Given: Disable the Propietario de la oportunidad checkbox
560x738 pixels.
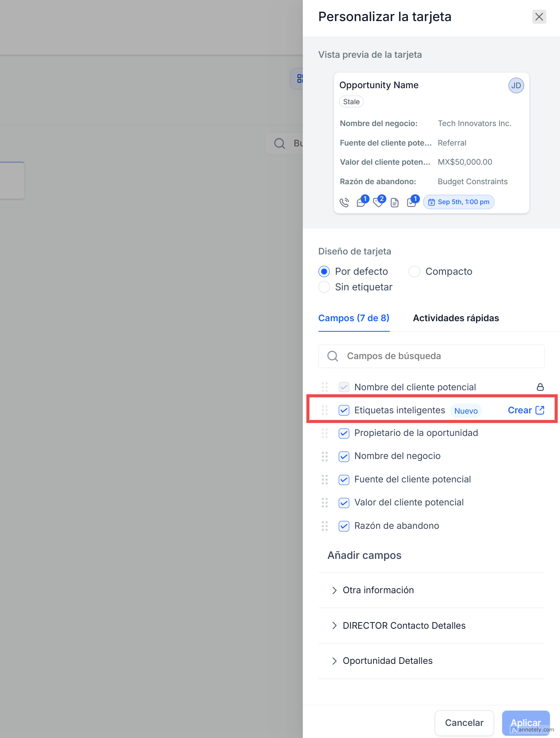Looking at the screenshot, I should click(x=344, y=433).
